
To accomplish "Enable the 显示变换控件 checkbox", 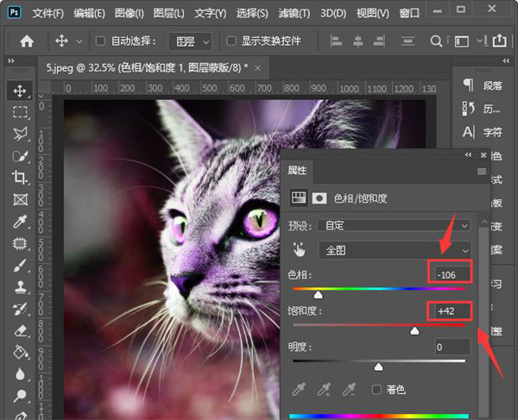I will click(231, 41).
